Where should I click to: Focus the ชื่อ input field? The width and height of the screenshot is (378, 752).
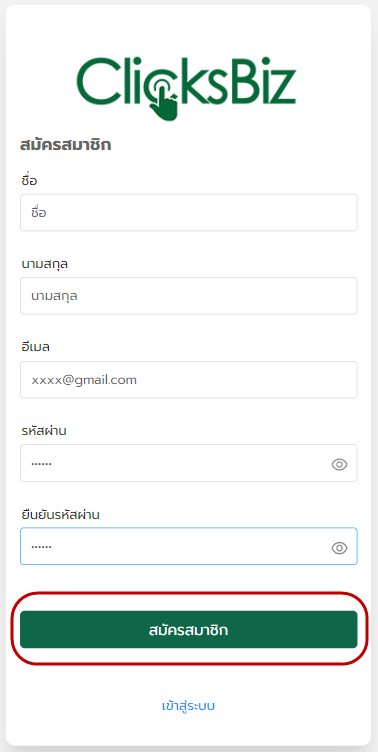pos(189,212)
